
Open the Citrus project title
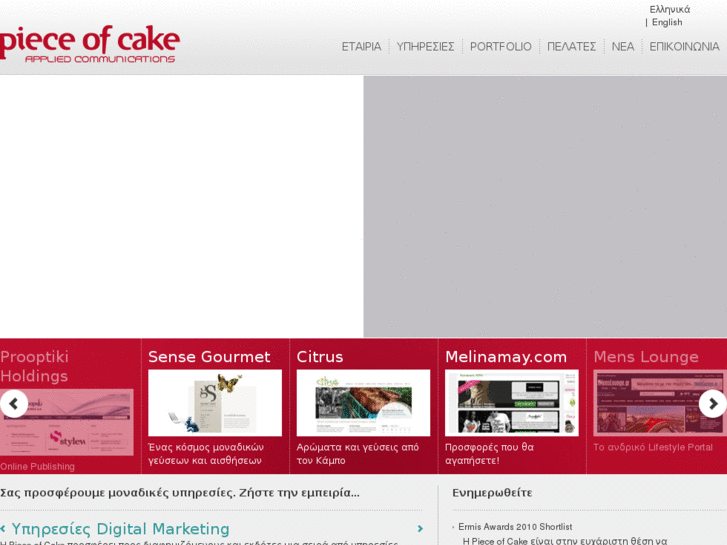(320, 357)
